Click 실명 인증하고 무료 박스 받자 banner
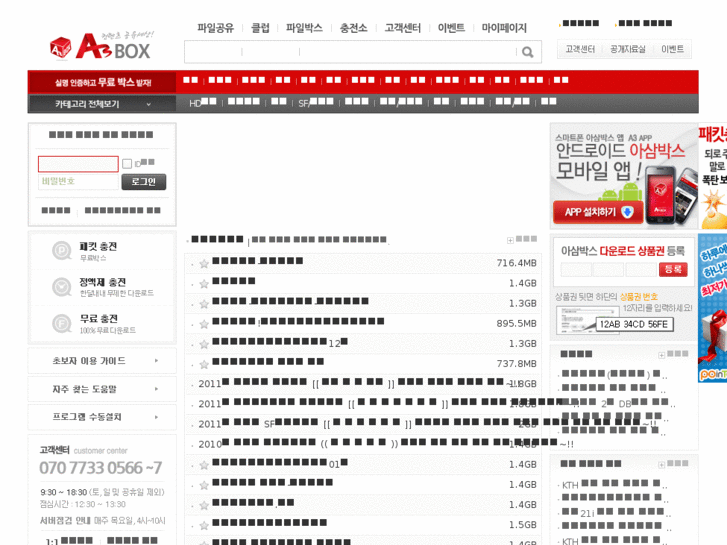727x545 pixels. [102, 83]
